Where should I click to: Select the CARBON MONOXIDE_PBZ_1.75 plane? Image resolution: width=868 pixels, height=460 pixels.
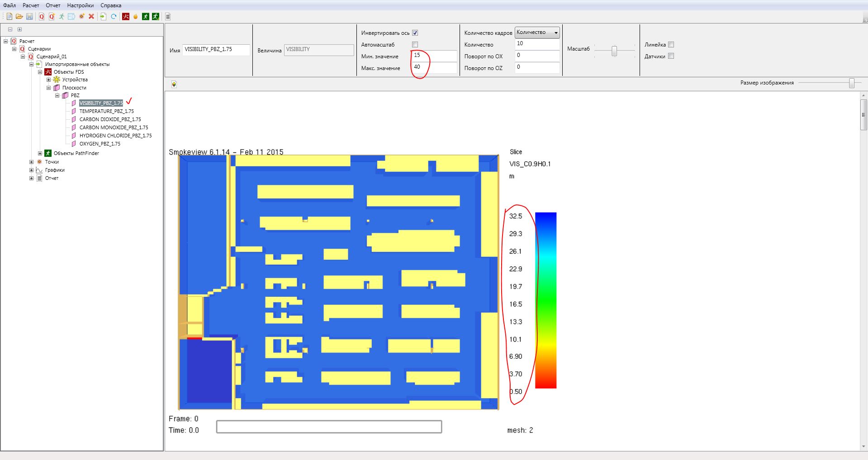(x=114, y=127)
